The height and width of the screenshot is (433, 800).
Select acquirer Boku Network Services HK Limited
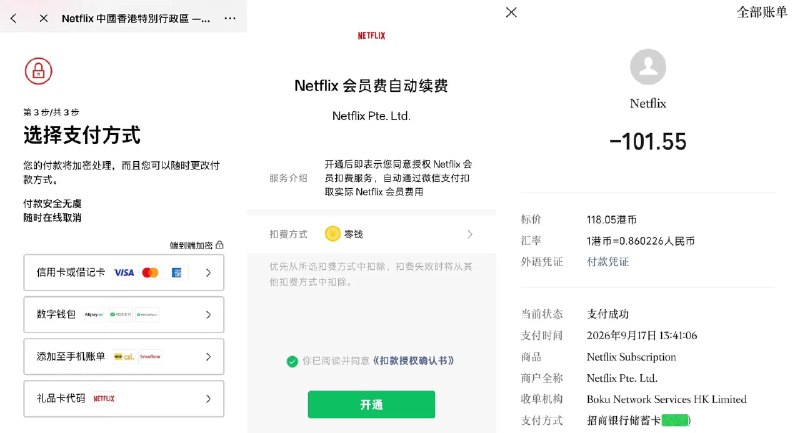pyautogui.click(x=666, y=399)
